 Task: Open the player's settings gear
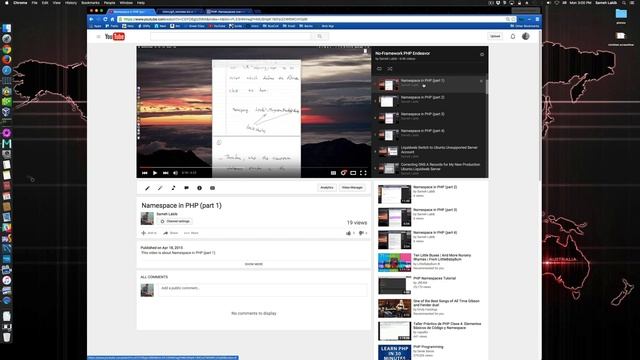pos(344,173)
